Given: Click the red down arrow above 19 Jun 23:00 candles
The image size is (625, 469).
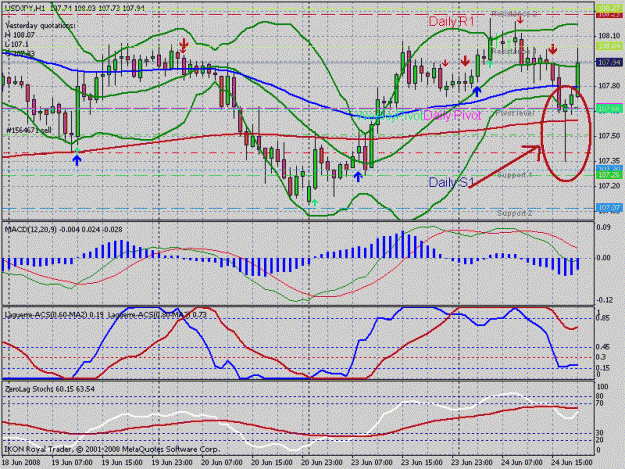Looking at the screenshot, I should point(183,44).
